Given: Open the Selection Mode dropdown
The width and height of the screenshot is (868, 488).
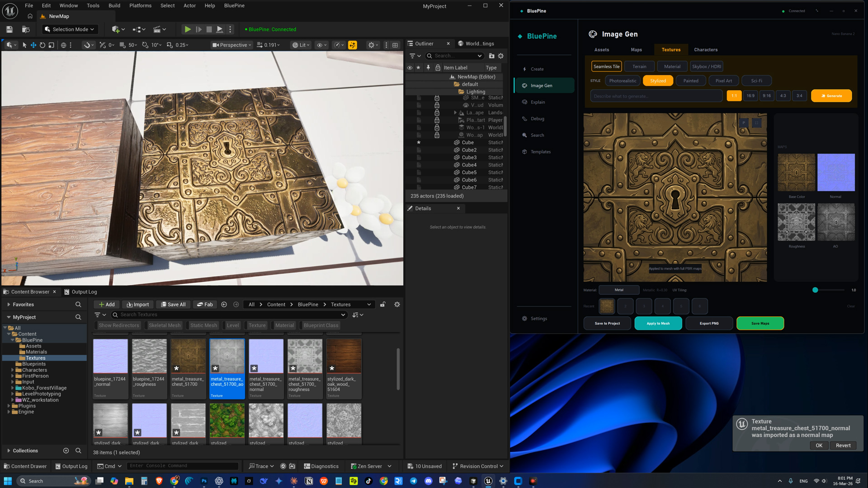Looking at the screenshot, I should (70, 29).
